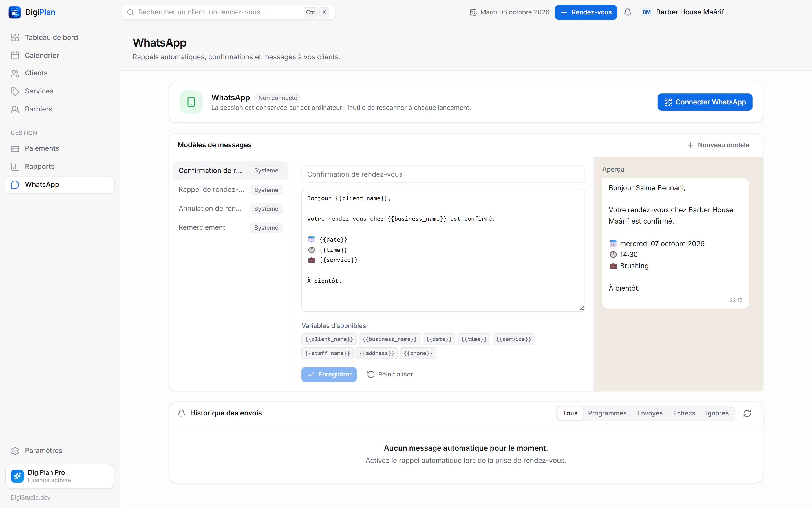Click the search magnifier icon

tap(131, 12)
